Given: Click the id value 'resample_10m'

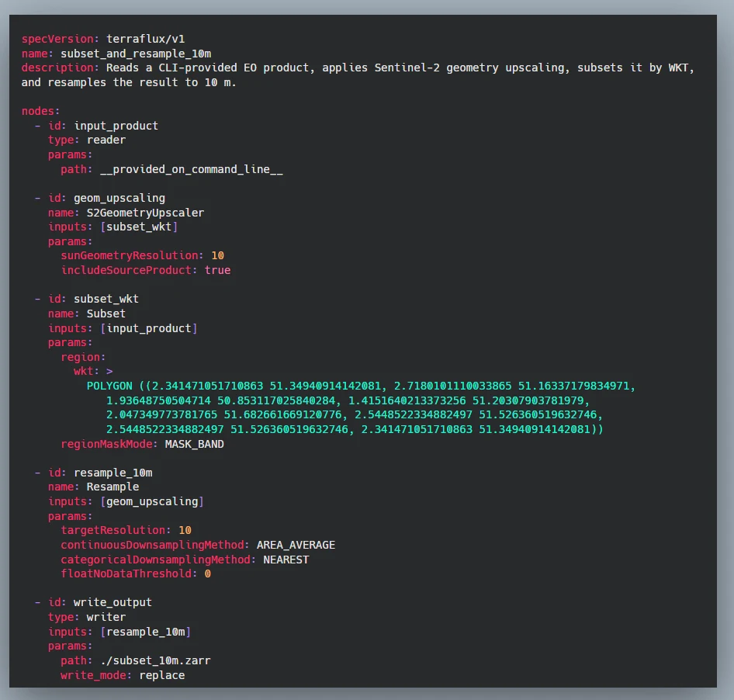Looking at the screenshot, I should coord(113,473).
